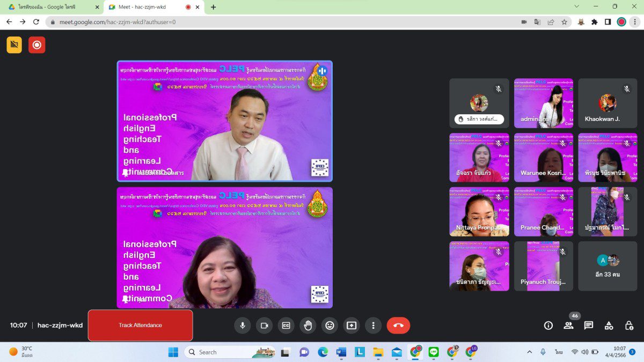Screen dimensions: 644x362
Task: Open host controls lock icon
Action: pyautogui.click(x=629, y=325)
